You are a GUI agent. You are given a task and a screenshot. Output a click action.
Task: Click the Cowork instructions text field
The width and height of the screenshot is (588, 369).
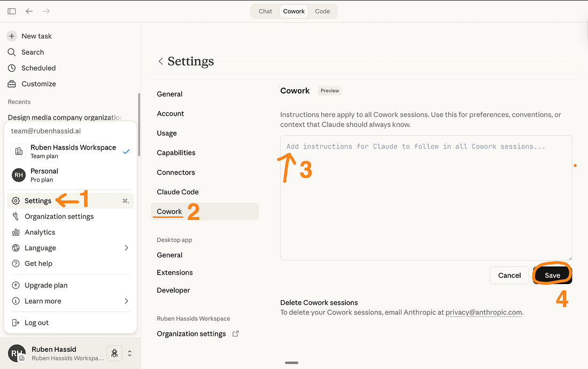(x=426, y=198)
